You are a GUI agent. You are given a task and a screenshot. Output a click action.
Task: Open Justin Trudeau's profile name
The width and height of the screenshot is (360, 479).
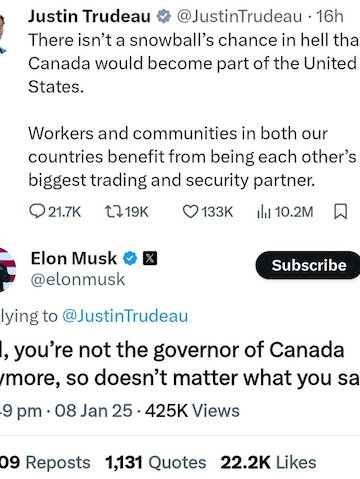coord(89,16)
